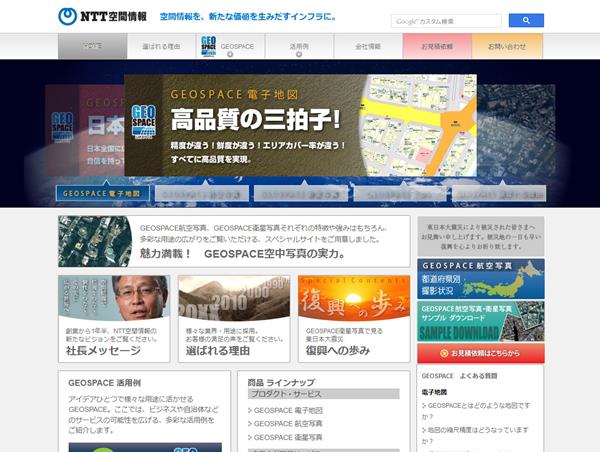
Task: Open the GEOSPACE 電子地図 product link
Action: (288, 410)
